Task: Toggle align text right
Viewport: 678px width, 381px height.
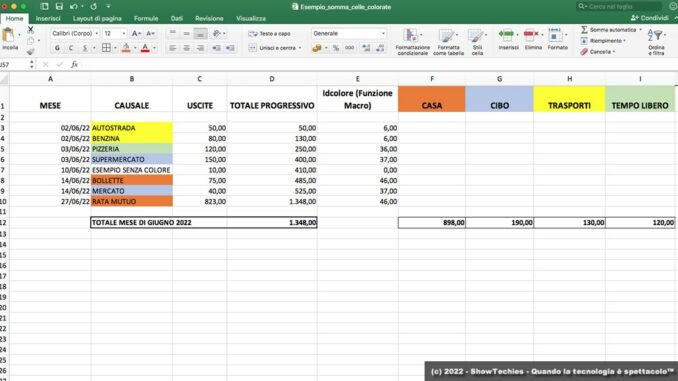Action: [x=200, y=48]
